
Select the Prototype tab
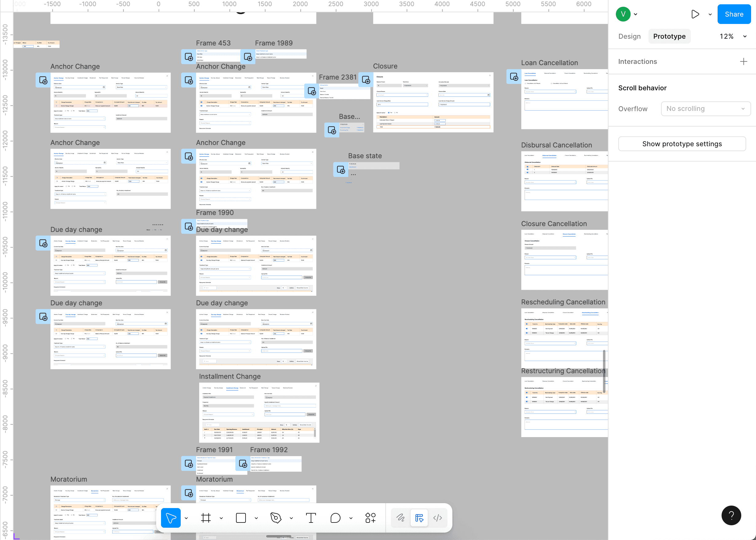pyautogui.click(x=669, y=37)
